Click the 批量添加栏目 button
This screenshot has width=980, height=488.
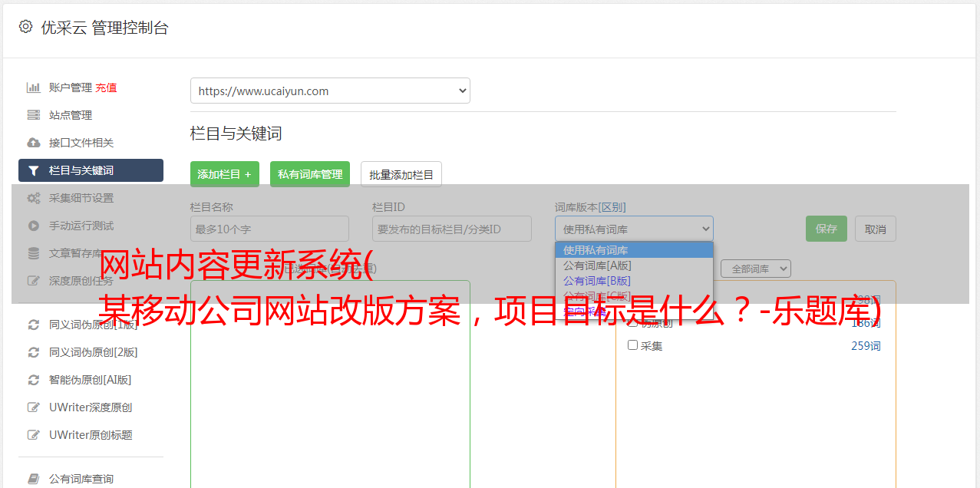[x=401, y=174]
